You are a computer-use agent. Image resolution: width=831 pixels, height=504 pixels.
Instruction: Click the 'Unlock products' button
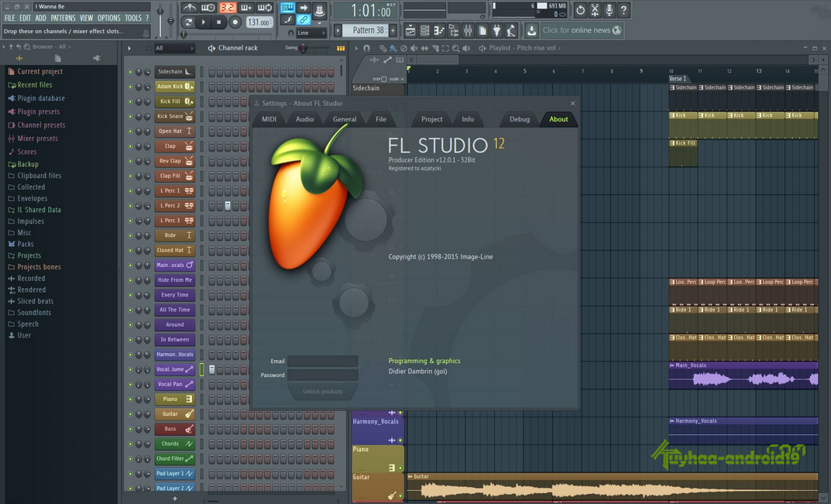(x=322, y=392)
